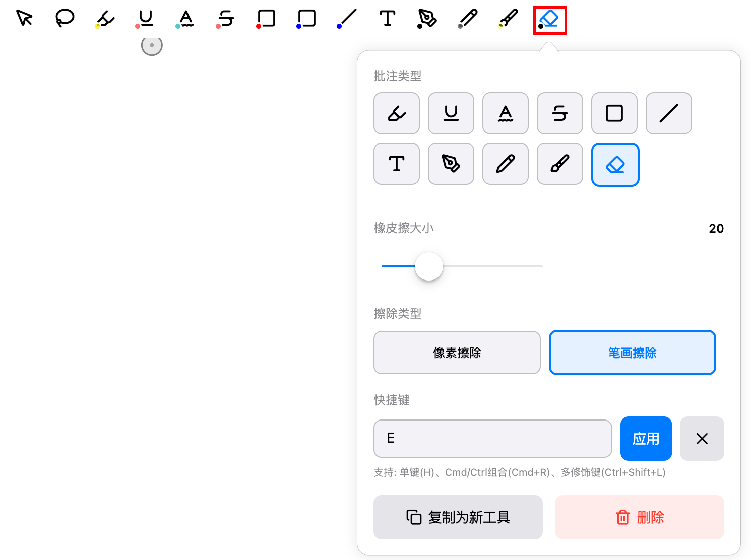751x560 pixels.
Task: Open the underline tool options in the toolbar
Action: 145,19
